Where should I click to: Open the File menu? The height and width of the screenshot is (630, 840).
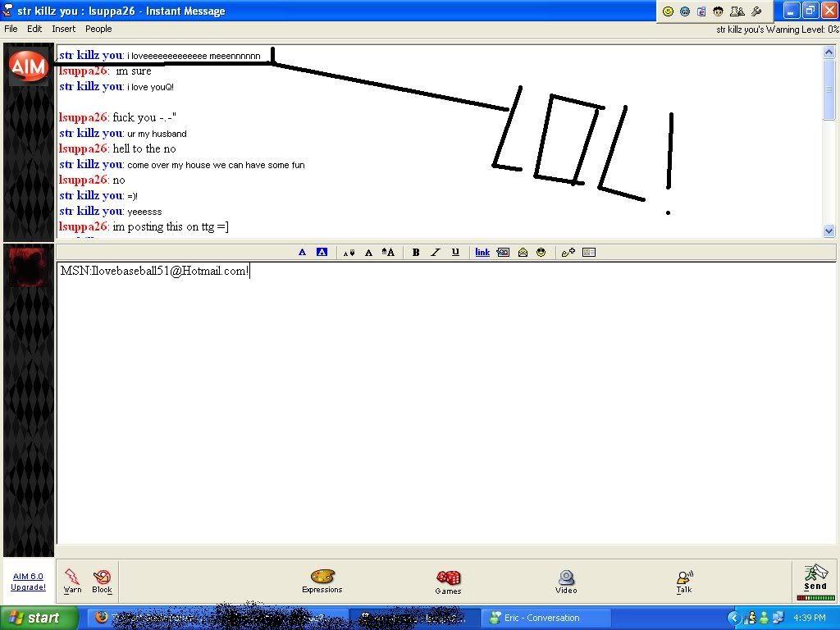tap(11, 29)
